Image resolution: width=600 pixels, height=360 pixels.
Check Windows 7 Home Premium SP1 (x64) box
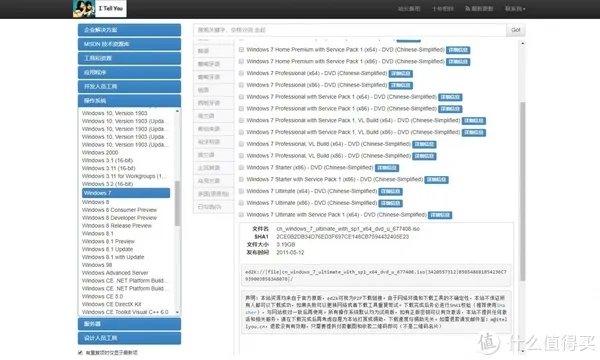[241, 50]
